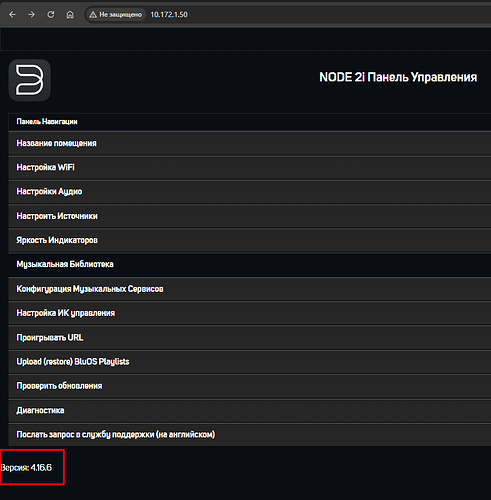The height and width of the screenshot is (500, 491).
Task: Click the 'Не защищено' security warning badge
Action: click(116, 15)
